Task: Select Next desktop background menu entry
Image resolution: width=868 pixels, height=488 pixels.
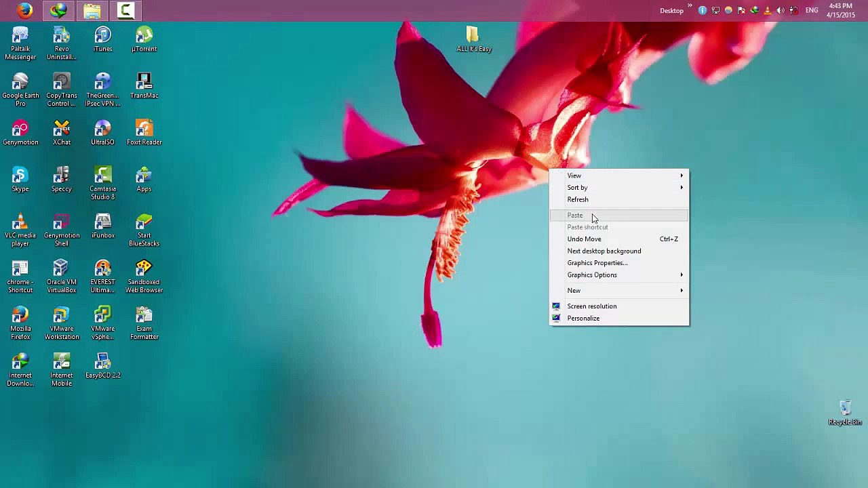Action: 619,251
